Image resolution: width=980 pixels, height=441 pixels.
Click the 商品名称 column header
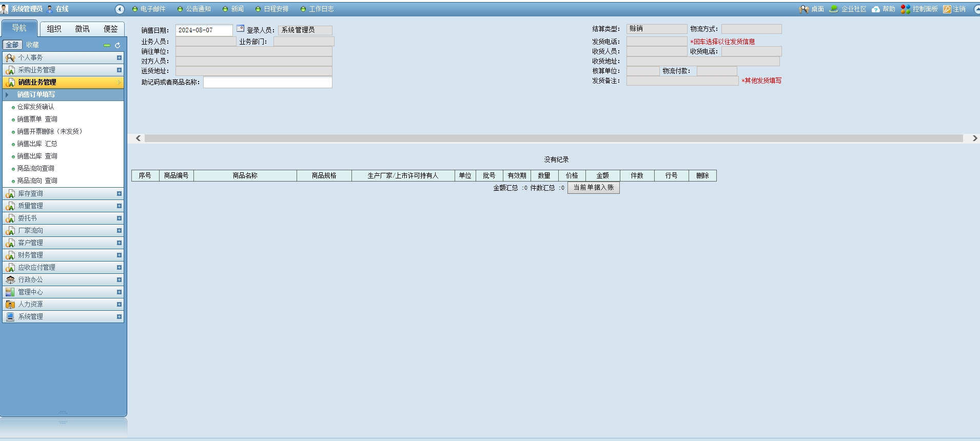coord(245,176)
